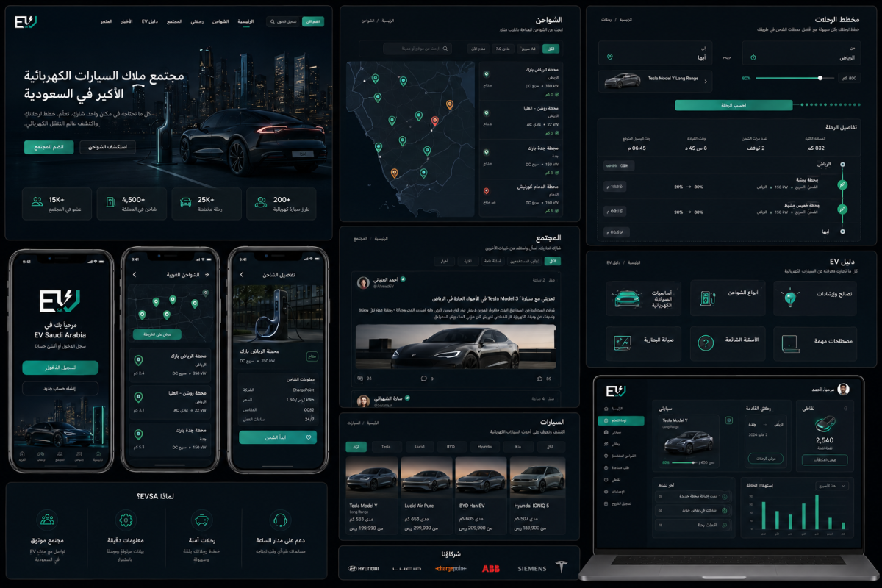
Task: Click the car basics icon in EV guide
Action: tap(625, 298)
